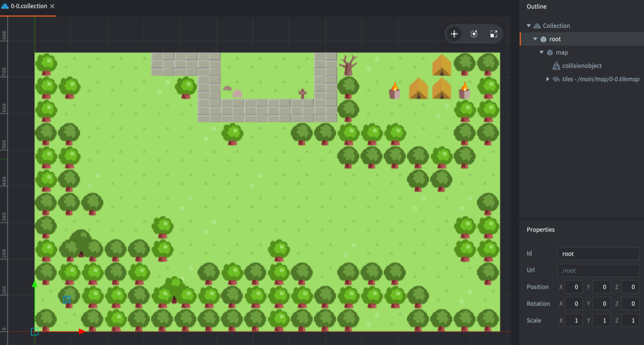
Task: Select the root object in Outline
Action: pyautogui.click(x=555, y=39)
